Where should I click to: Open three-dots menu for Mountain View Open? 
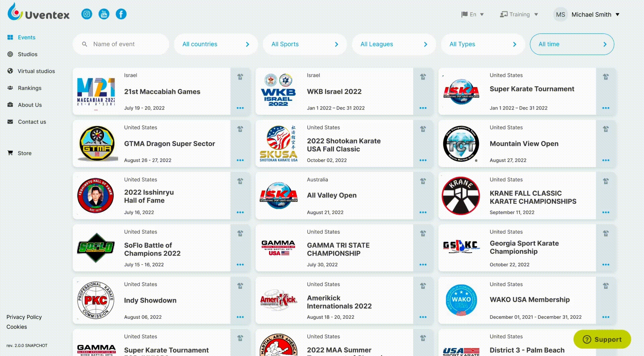pos(606,160)
